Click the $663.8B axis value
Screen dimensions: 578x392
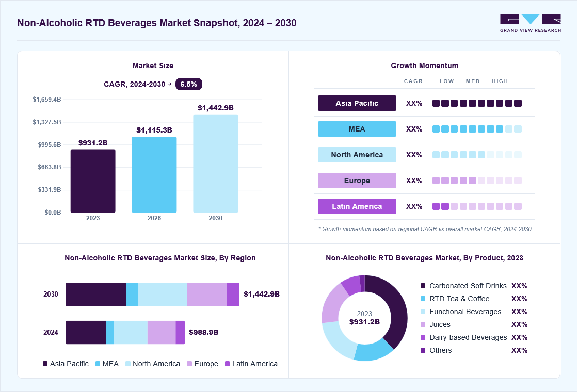[50, 167]
